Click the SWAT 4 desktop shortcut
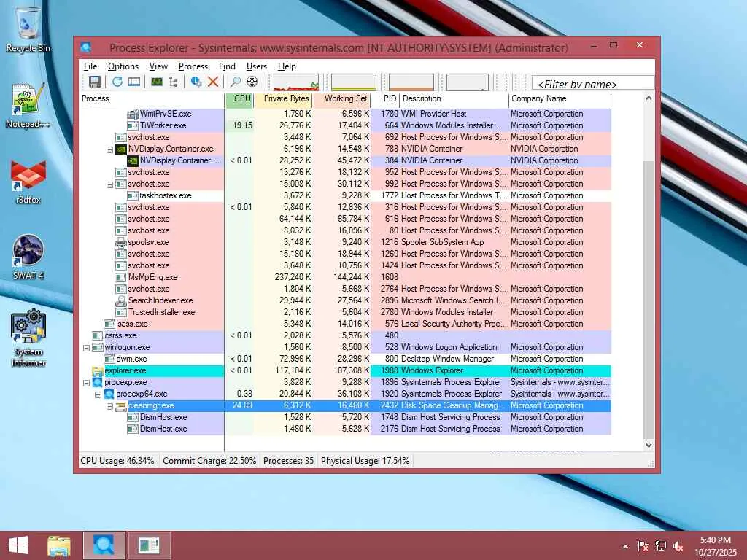The image size is (747, 560). (x=28, y=257)
